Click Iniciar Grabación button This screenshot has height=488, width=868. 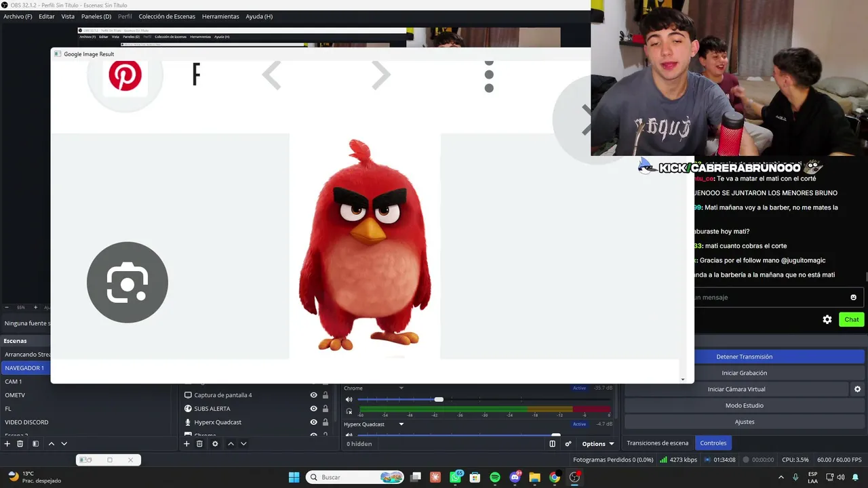point(745,373)
